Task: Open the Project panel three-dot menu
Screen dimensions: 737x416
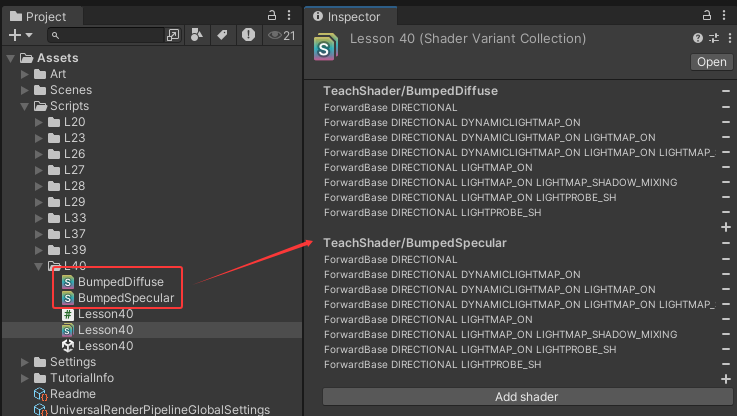Action: 289,16
